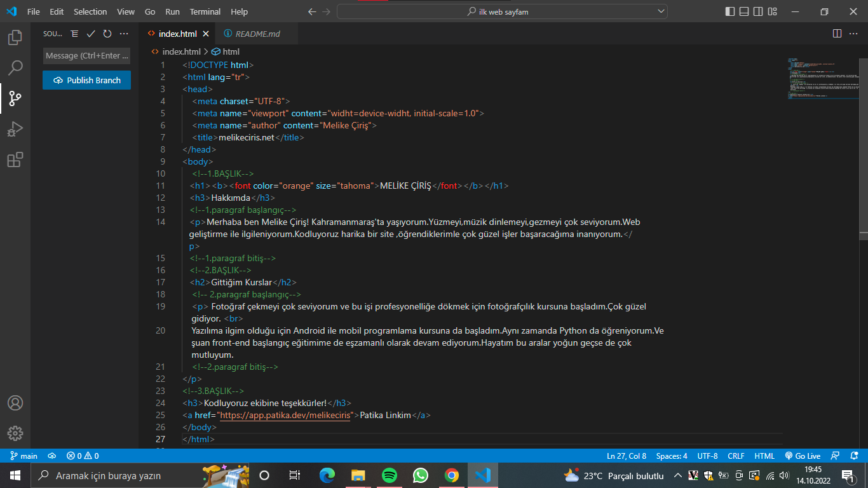Open VS Code settings with the gear icon

(x=14, y=433)
